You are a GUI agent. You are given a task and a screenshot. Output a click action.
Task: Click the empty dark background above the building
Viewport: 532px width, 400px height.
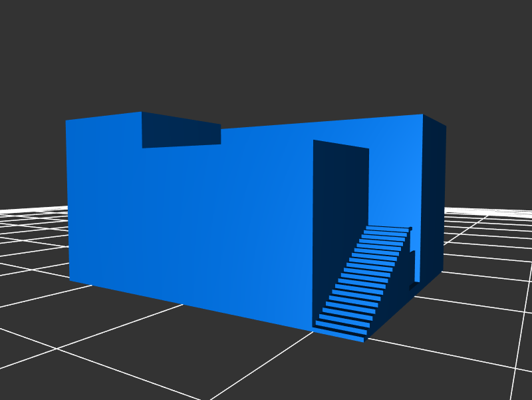pyautogui.click(x=266, y=53)
